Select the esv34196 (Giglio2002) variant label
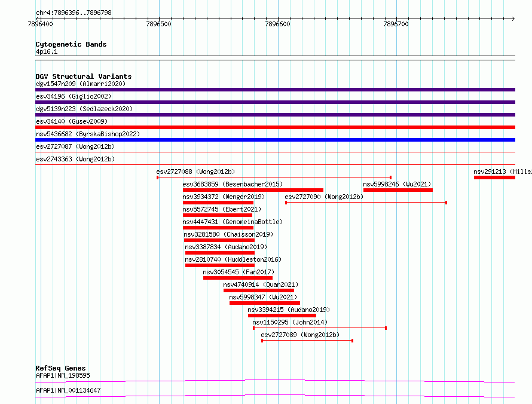The image size is (532, 404). click(x=74, y=96)
